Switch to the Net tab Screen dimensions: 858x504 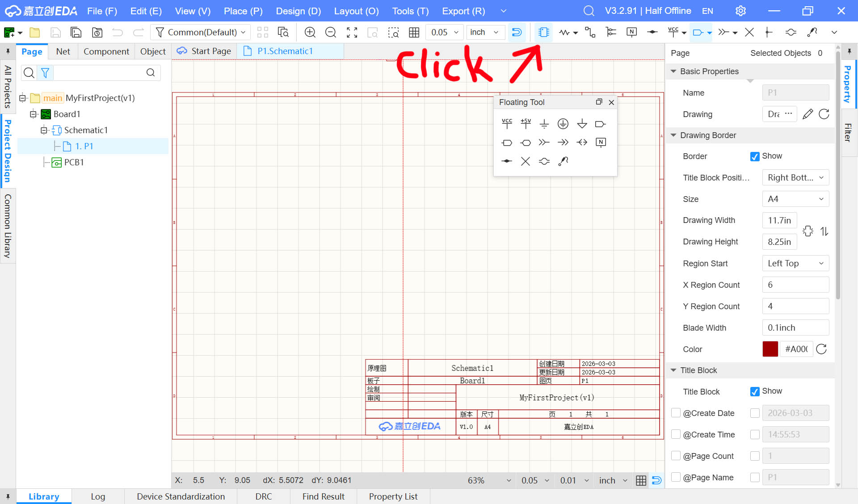(x=63, y=51)
